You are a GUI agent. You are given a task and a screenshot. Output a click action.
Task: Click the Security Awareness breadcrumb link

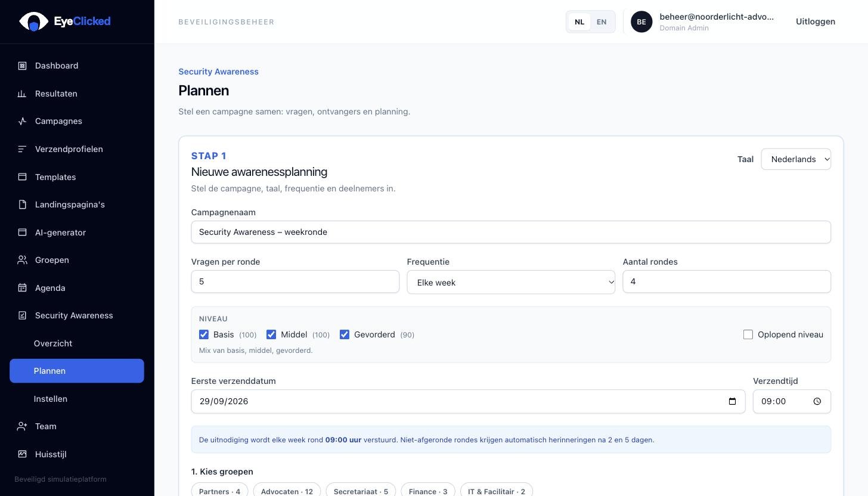(x=218, y=72)
